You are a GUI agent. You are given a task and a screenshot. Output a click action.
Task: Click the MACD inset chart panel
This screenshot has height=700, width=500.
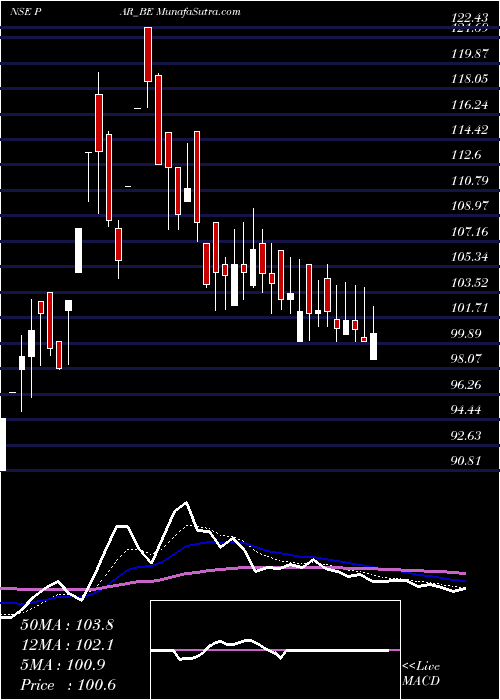(x=275, y=650)
